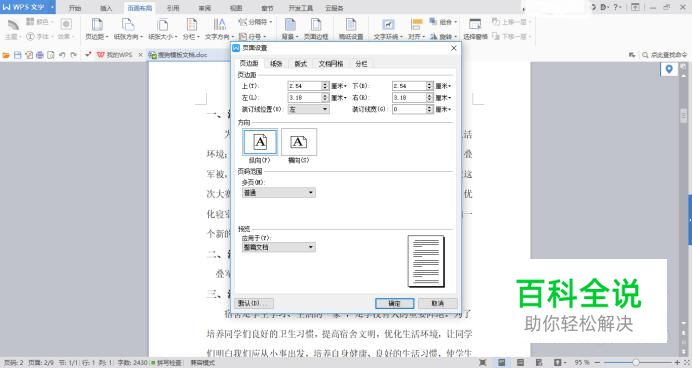Click the location pin icon on right sidebar

(x=669, y=69)
